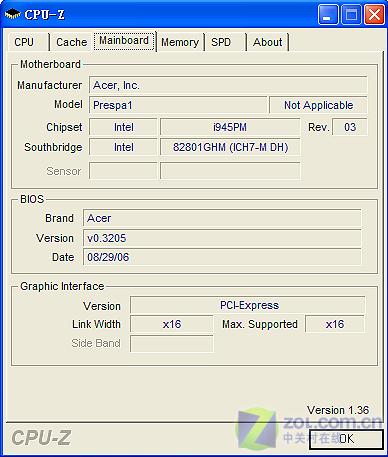Click the 'Version 1.36' label

(x=338, y=410)
